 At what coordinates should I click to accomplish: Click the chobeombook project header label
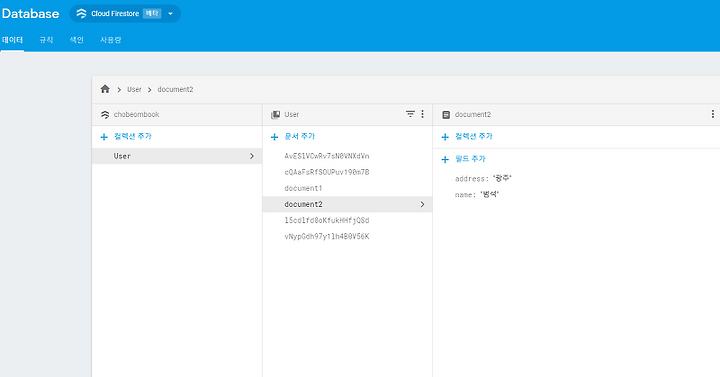[x=136, y=114]
